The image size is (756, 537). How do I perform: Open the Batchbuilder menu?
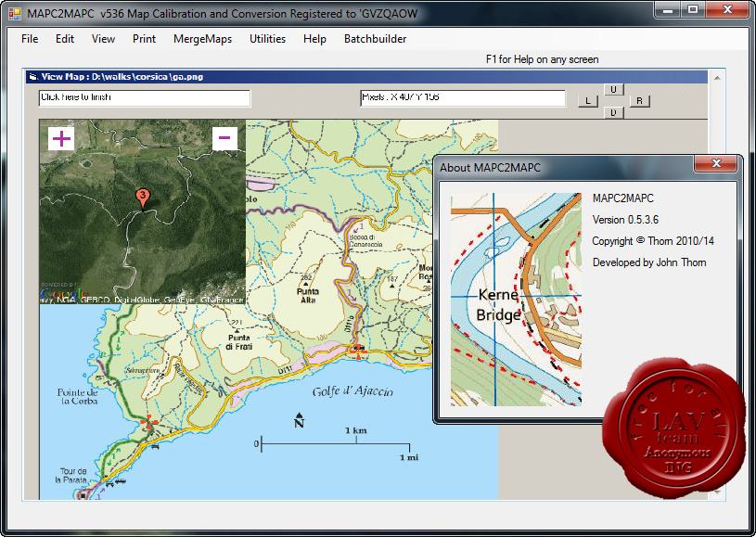coord(375,39)
